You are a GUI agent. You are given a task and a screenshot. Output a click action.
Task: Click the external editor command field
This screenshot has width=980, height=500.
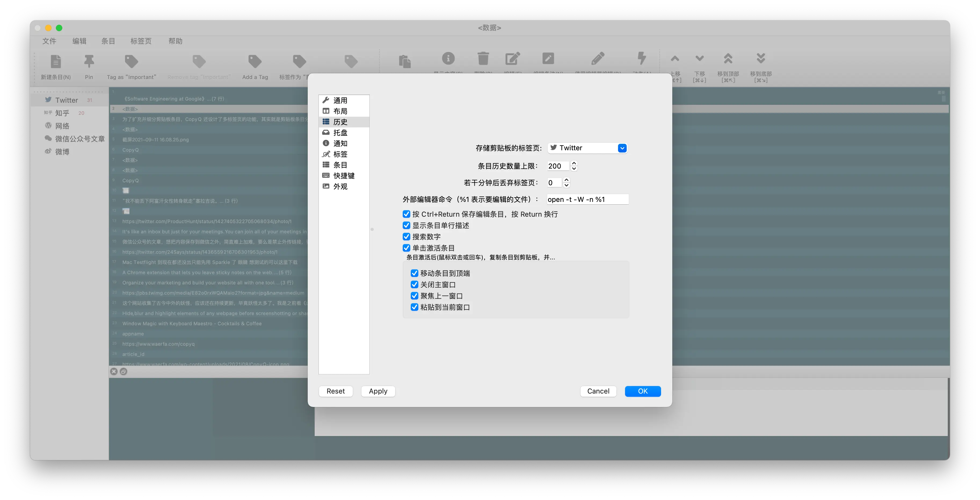tap(587, 199)
